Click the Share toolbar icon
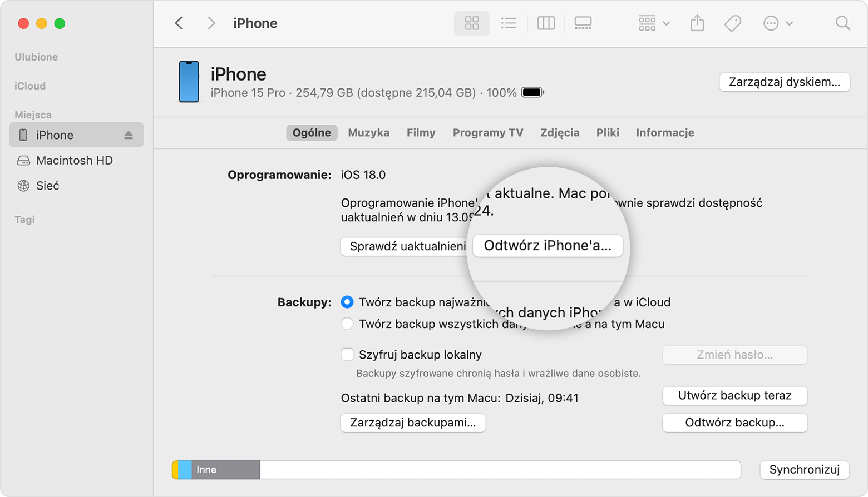The width and height of the screenshot is (868, 497). [x=697, y=23]
